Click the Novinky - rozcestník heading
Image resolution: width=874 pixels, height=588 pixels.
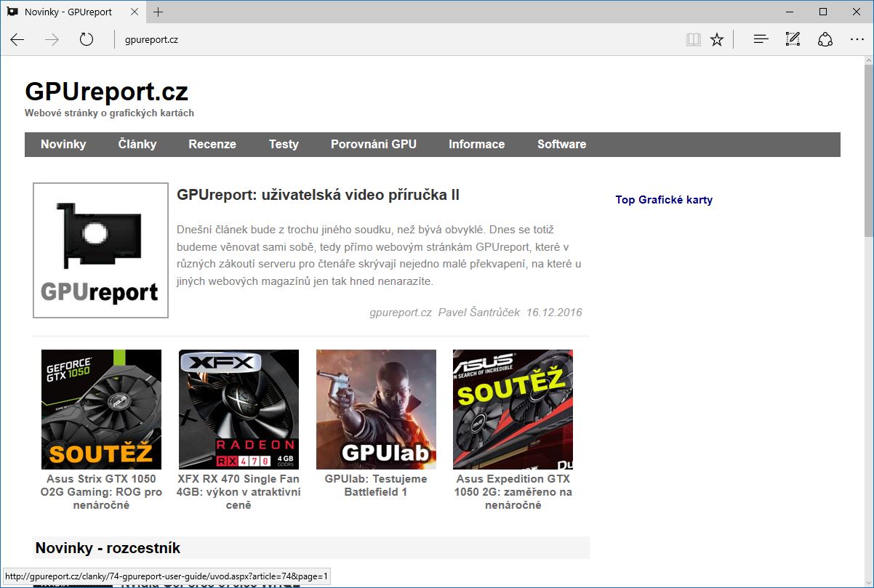pos(108,548)
